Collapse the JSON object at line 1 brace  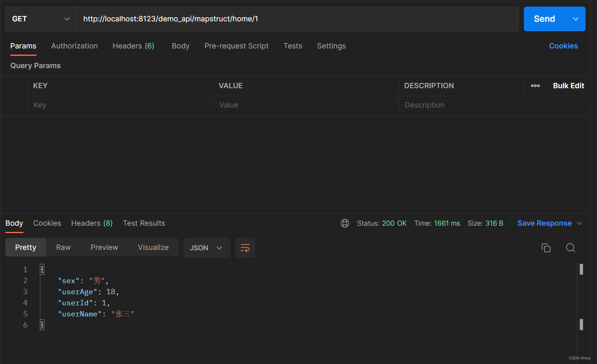pos(42,270)
